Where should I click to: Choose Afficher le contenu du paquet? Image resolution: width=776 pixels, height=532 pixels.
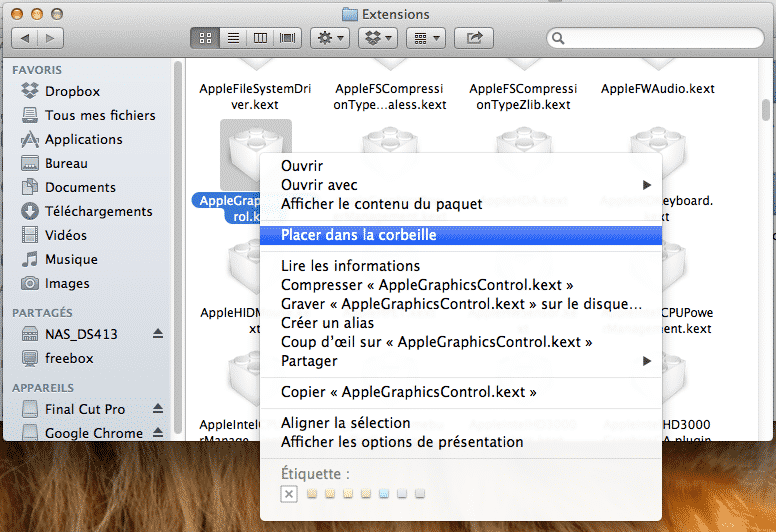[x=461, y=204]
